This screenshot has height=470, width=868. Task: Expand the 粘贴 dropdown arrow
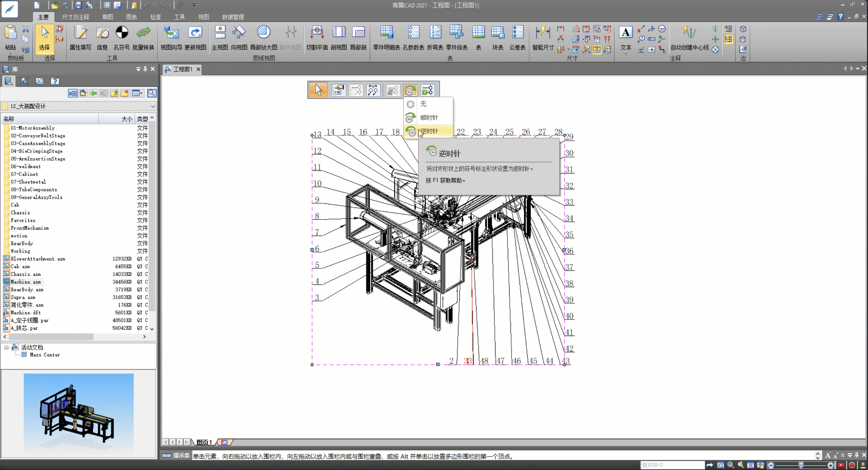coord(10,54)
